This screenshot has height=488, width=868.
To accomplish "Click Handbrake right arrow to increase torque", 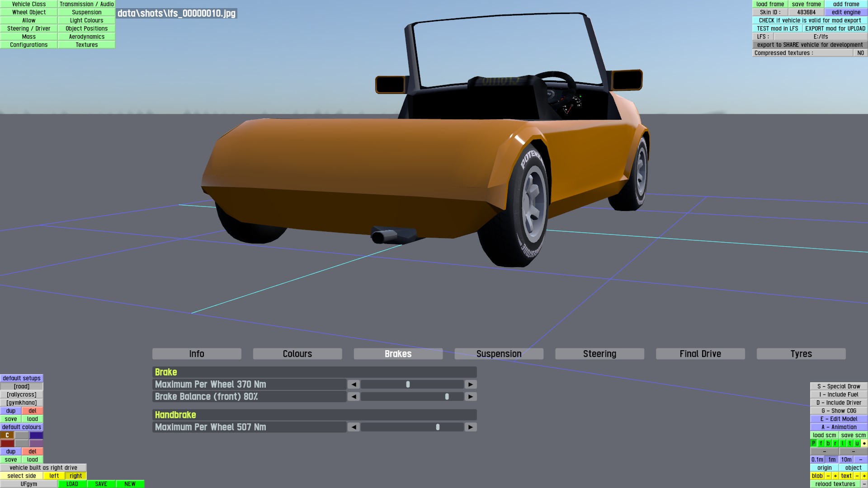I will pyautogui.click(x=471, y=427).
